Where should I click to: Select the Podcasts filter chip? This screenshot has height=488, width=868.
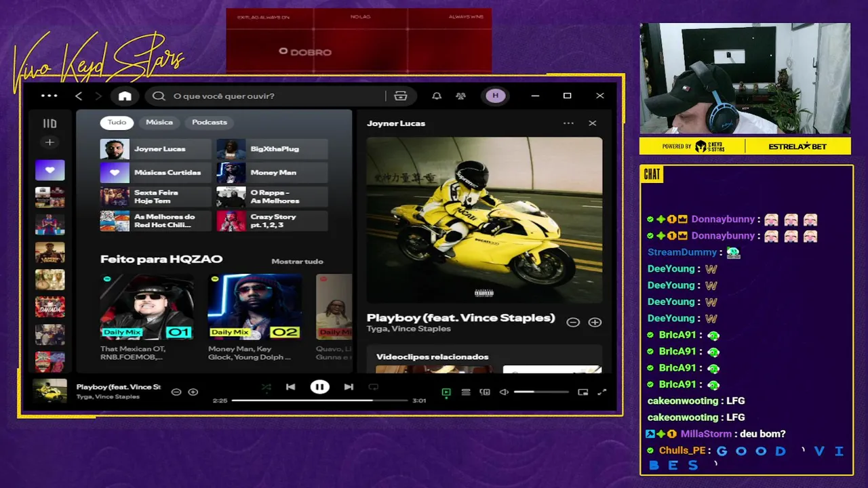210,122
